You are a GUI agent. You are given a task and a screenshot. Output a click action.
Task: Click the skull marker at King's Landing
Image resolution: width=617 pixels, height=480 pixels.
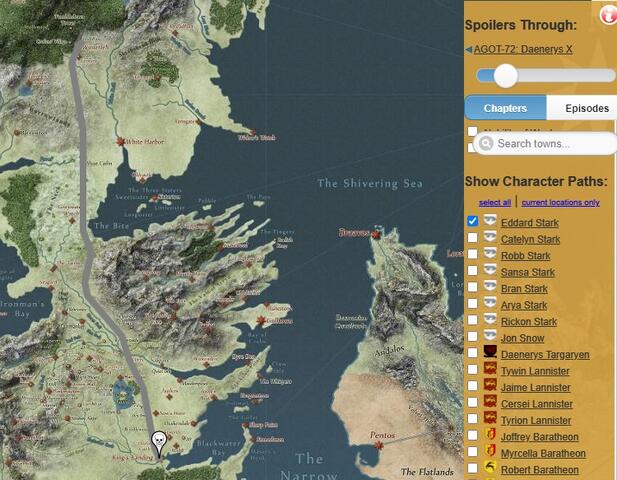click(x=159, y=444)
